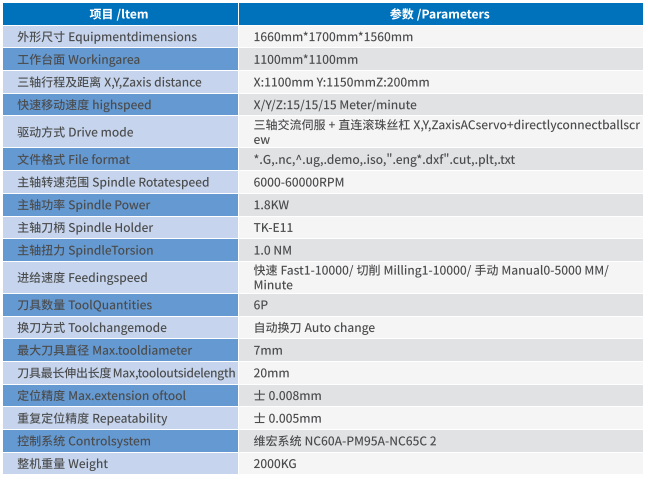648x480 pixels.
Task: Select the highspeed value 15/15/15 Meter/minute
Action: [335, 105]
